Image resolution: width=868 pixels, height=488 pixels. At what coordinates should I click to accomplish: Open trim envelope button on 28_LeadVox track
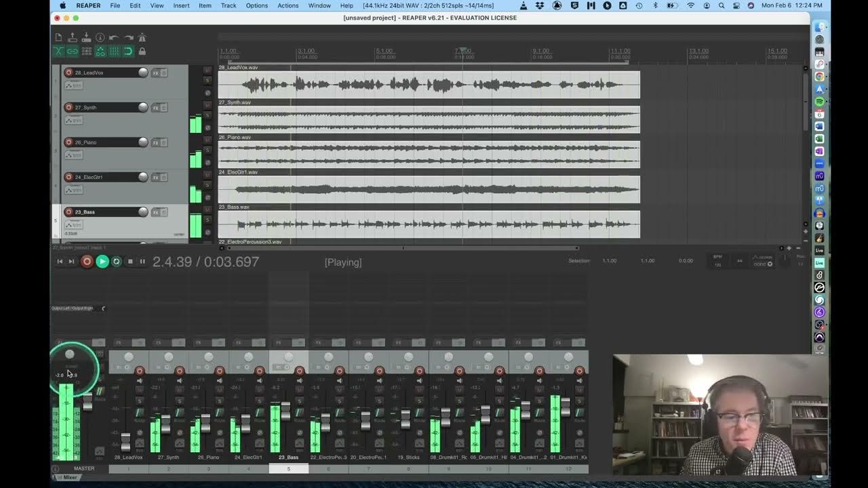pyautogui.click(x=74, y=85)
